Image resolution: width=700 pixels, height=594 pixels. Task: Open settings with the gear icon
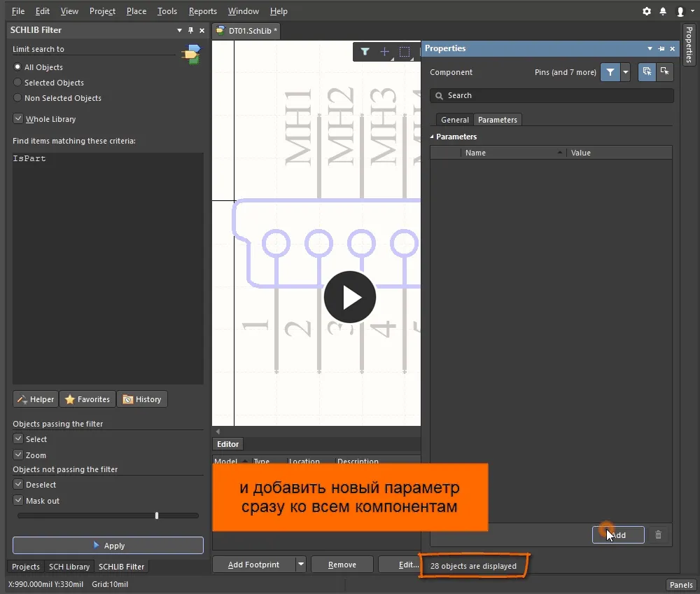[x=646, y=11]
